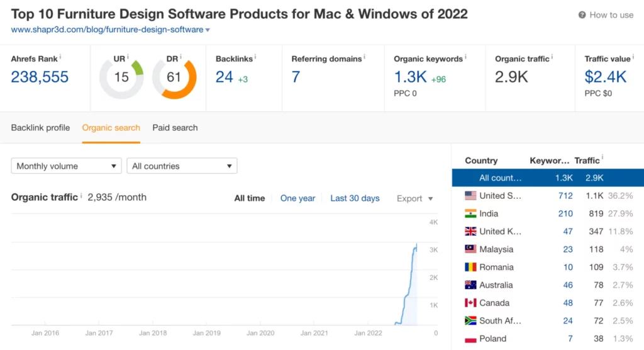Open Poland keywords count 7
Screen dimensions: 644x350
click(570, 339)
